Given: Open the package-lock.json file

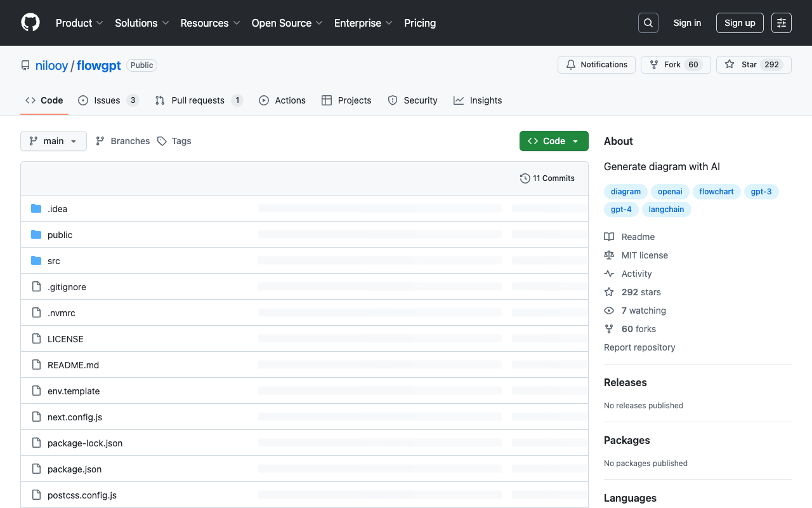Looking at the screenshot, I should (x=85, y=443).
